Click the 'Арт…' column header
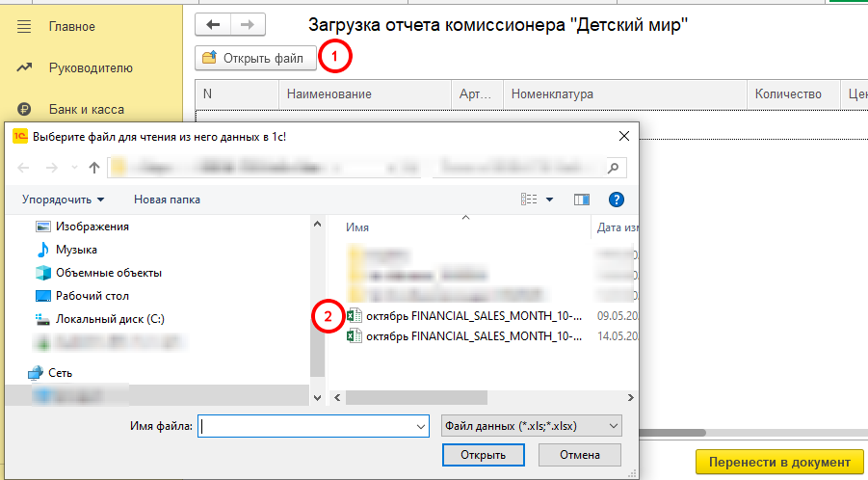 [x=477, y=94]
